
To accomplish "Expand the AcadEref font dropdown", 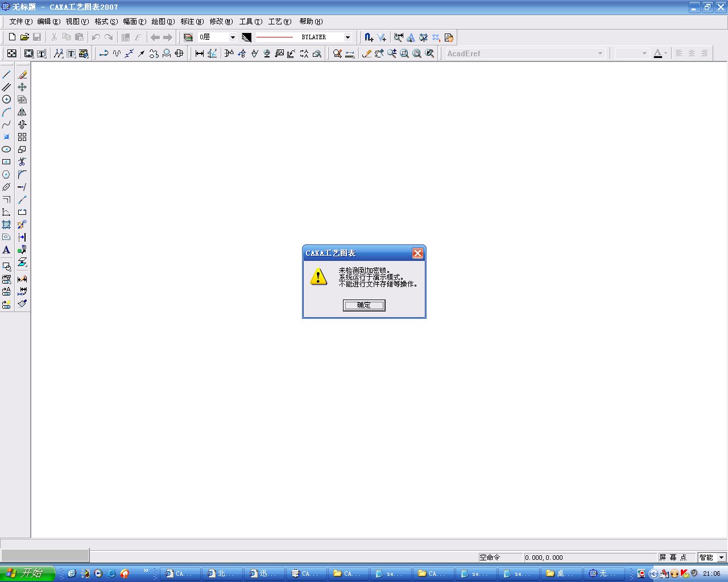I will [x=600, y=53].
